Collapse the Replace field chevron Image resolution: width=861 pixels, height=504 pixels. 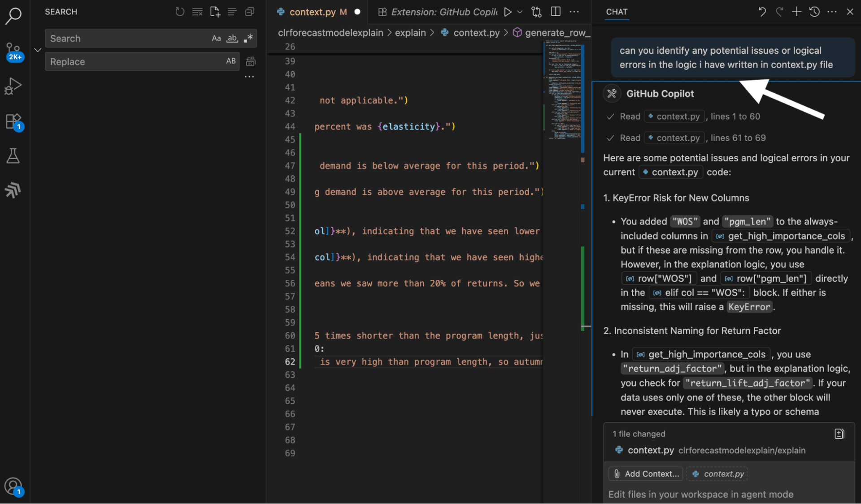coord(38,50)
